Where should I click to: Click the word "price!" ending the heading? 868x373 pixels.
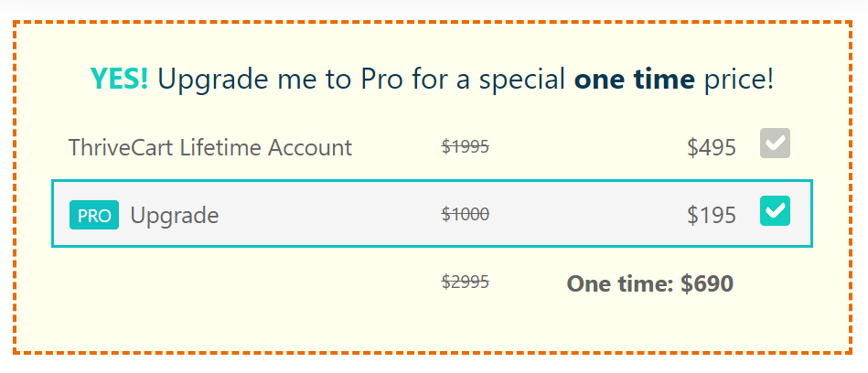pyautogui.click(x=739, y=80)
